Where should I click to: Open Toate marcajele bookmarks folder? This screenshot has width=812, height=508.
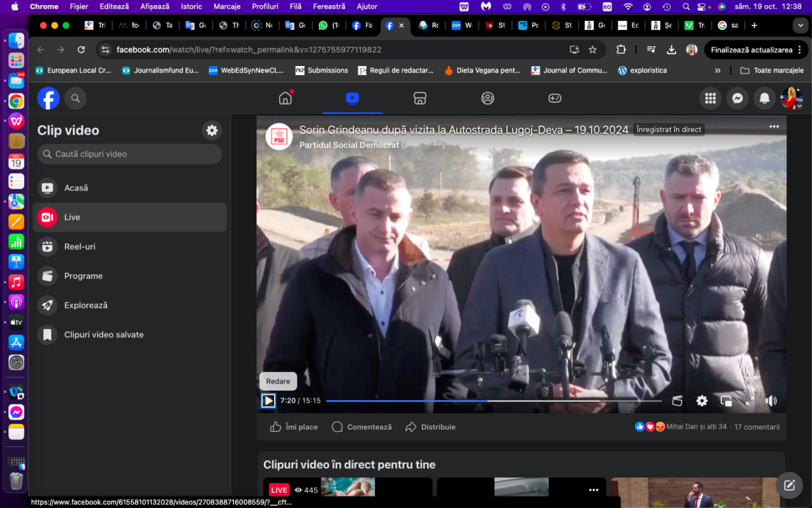(772, 70)
